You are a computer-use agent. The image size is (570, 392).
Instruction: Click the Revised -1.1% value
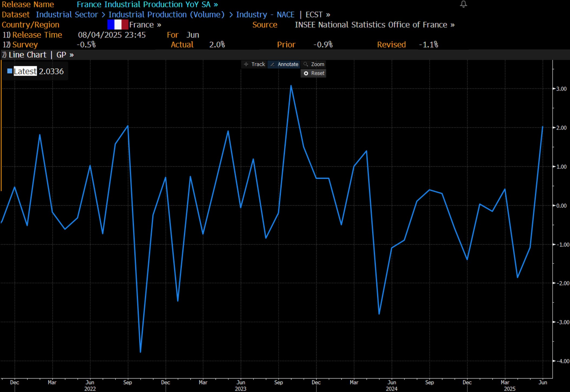pyautogui.click(x=428, y=45)
